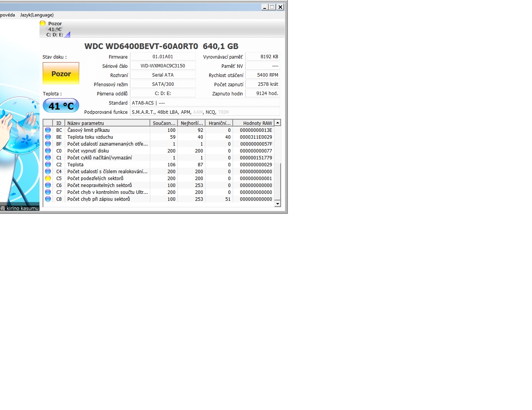Image resolution: width=532 pixels, height=410 pixels.
Task: Click the Podporované funkce field
Action: click(x=205, y=112)
